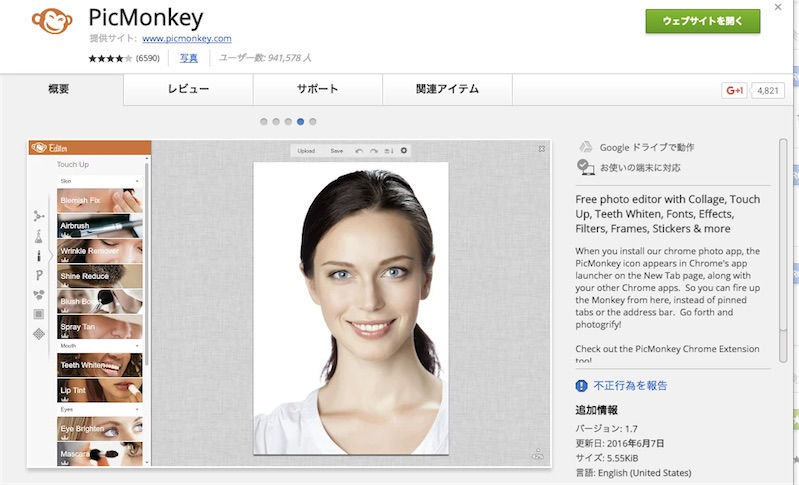Choose the Teeth Whiten tool thumbnail
Screen dimensions: 799x485
(x=100, y=365)
